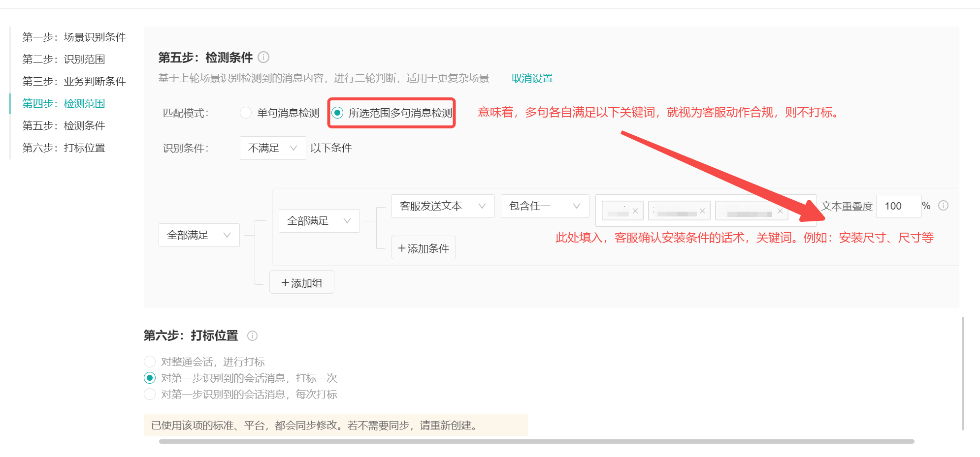
Task: Click the 已使用该项的标准 notice text
Action: (315, 426)
